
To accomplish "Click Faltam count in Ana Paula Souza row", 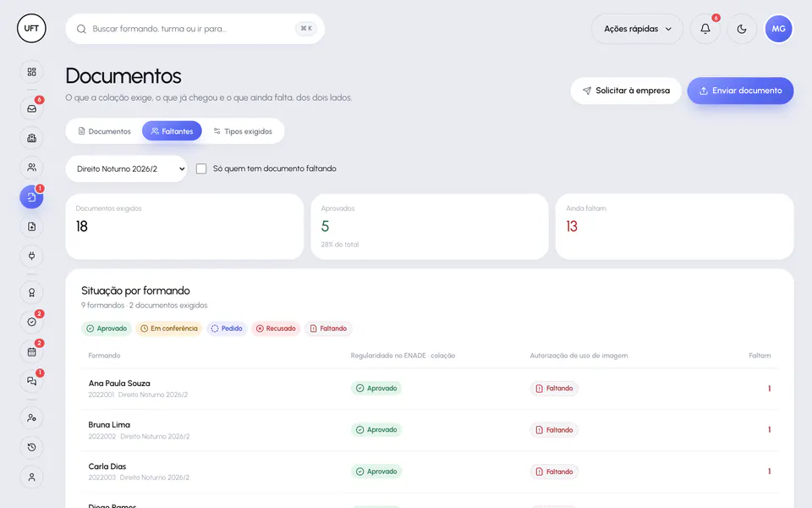I will (x=769, y=389).
